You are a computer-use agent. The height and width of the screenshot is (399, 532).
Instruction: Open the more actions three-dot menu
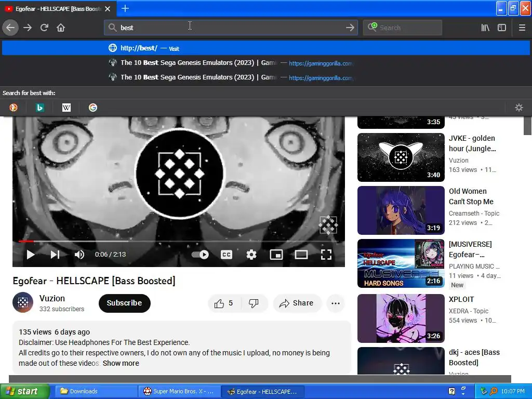click(336, 303)
